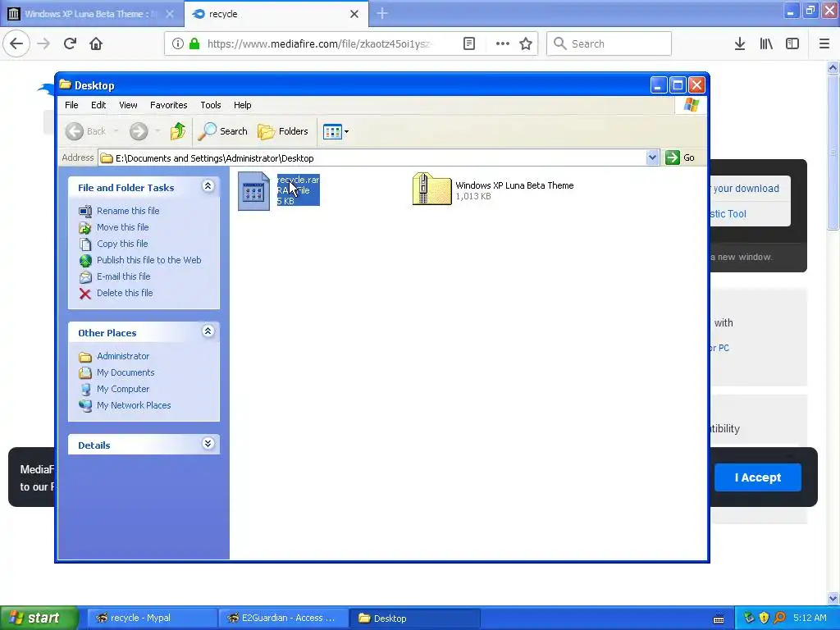Screen dimensions: 840x630
Task: Collapse the File and Folder Tasks panel
Action: [x=208, y=186]
